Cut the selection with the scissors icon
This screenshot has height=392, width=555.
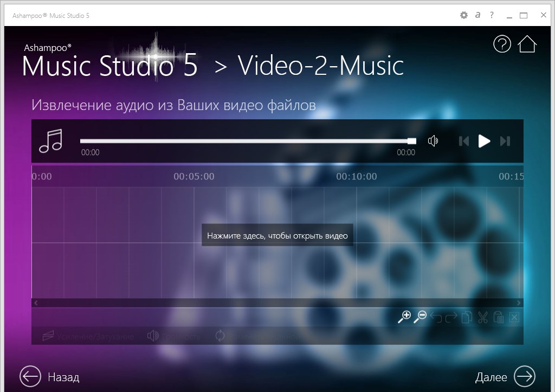(483, 317)
